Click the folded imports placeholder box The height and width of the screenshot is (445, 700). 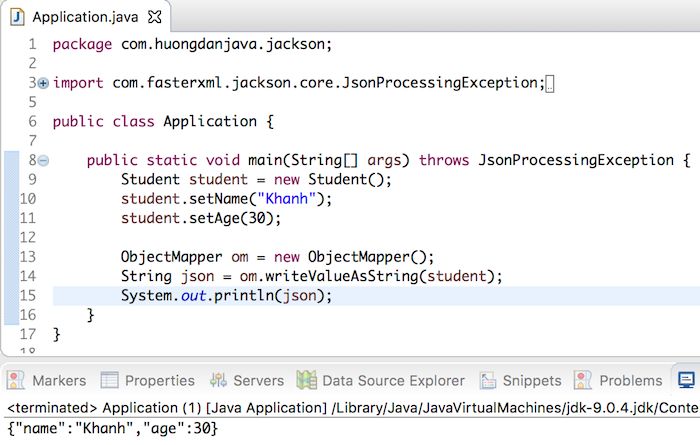550,84
